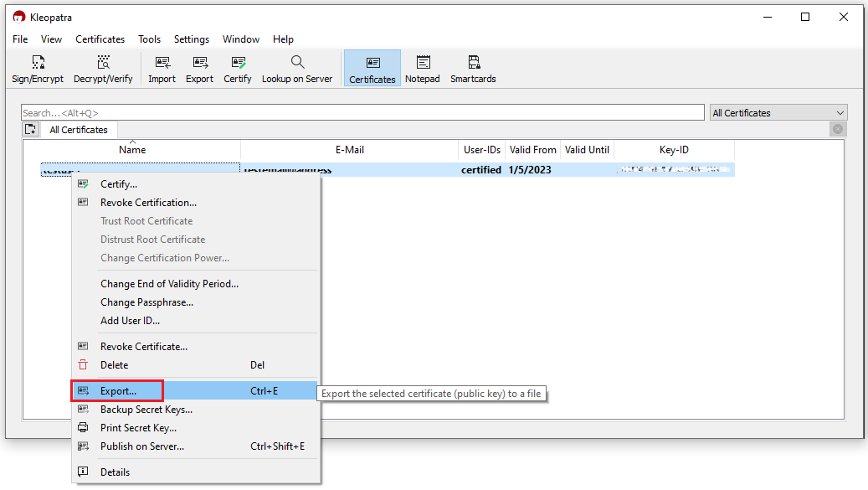Click the Kleopatra application icon in title bar

[18, 17]
